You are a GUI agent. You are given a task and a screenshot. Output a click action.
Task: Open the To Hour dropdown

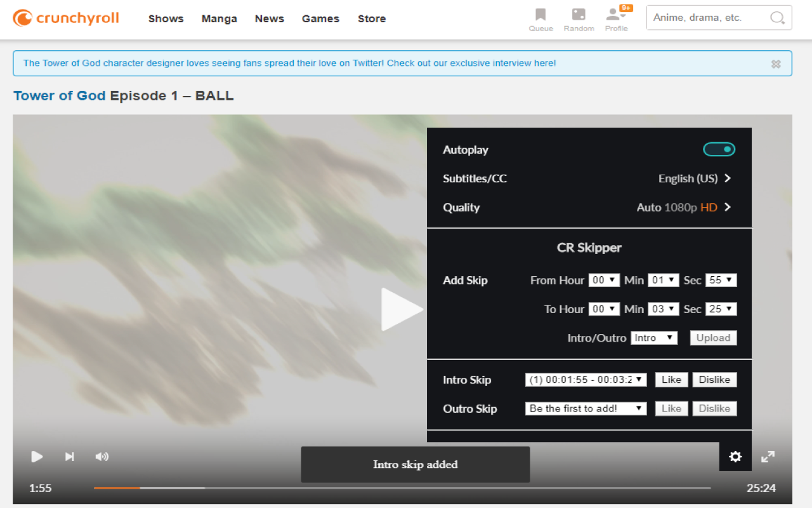click(604, 309)
